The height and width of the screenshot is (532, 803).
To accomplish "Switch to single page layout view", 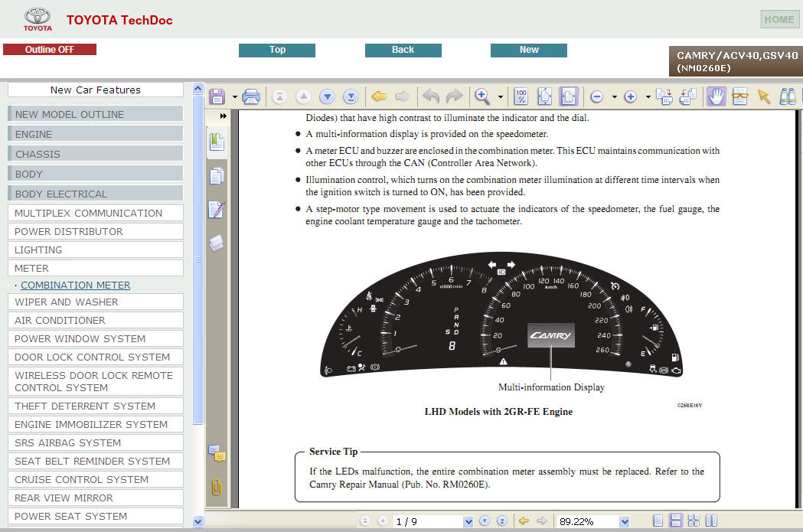I will [x=658, y=521].
